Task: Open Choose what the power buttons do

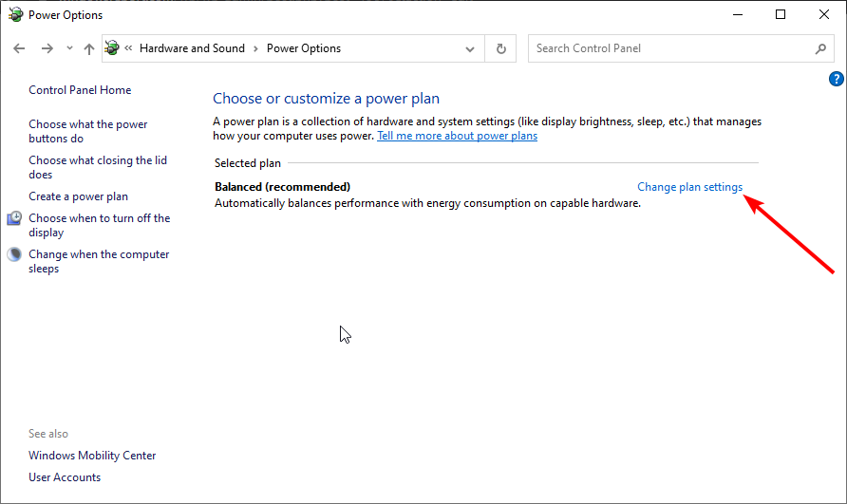Action: tap(88, 131)
